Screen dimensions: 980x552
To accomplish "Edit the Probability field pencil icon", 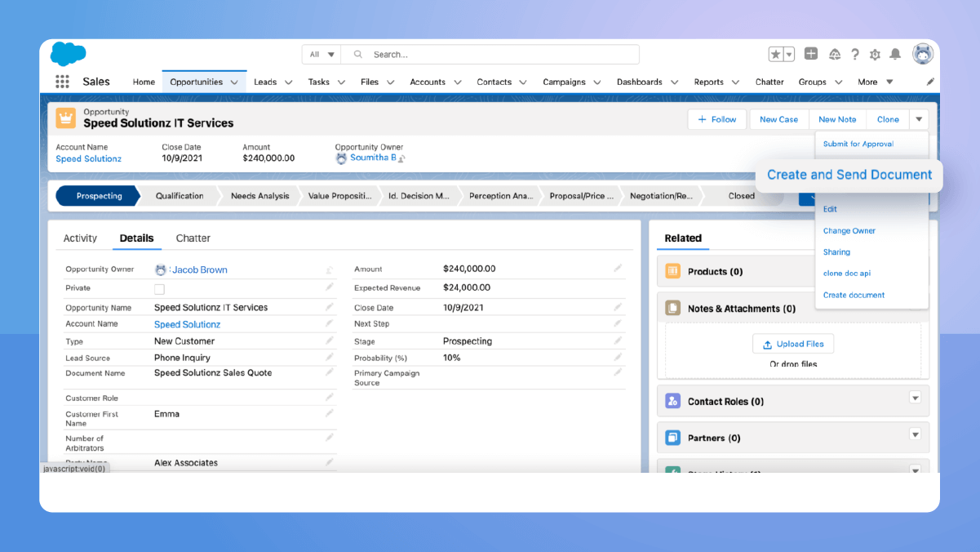I will coord(619,357).
